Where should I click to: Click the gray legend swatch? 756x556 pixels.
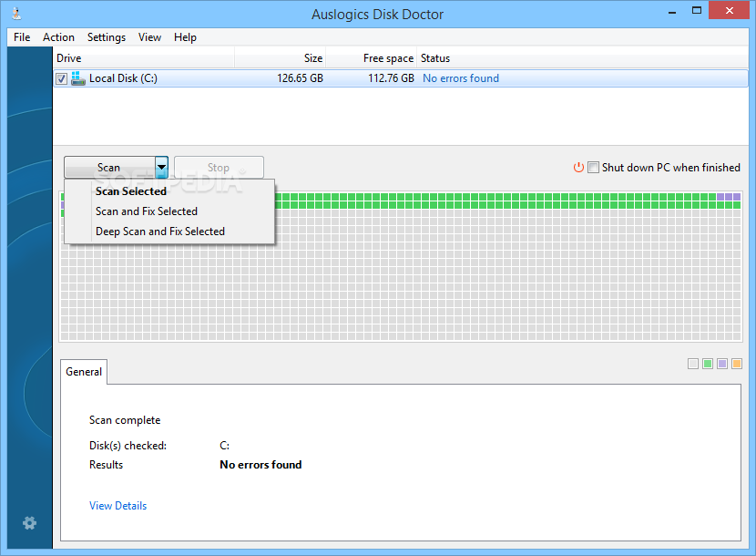[x=693, y=364]
